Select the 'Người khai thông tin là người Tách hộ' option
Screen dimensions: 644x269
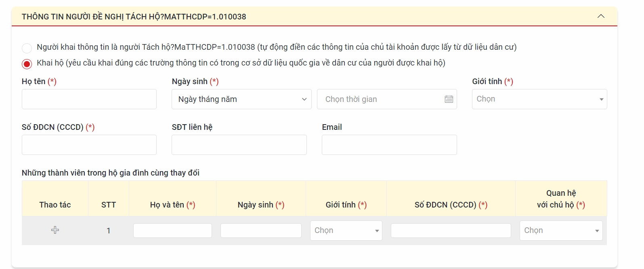click(x=27, y=48)
